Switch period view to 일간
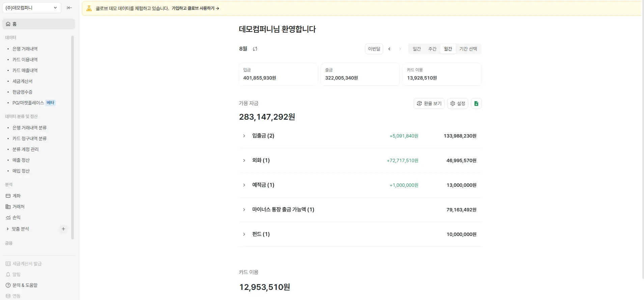Image resolution: width=644 pixels, height=300 pixels. [x=417, y=49]
